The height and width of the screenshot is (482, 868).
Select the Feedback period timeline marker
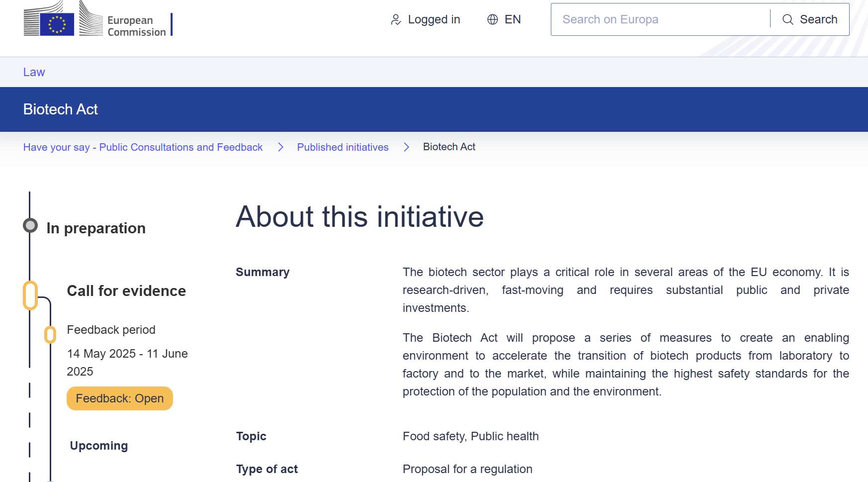tap(50, 335)
